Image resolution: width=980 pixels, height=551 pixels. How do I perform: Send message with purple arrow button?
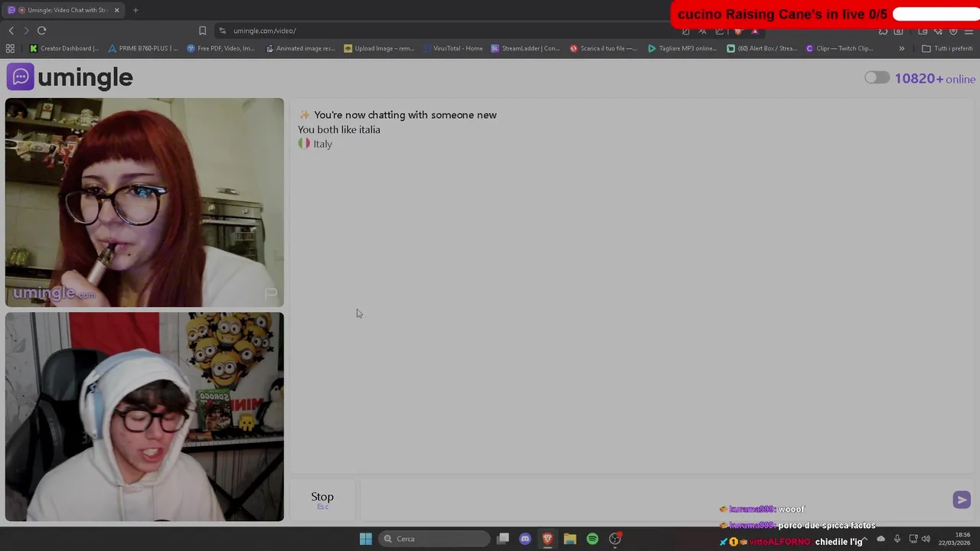(x=962, y=500)
